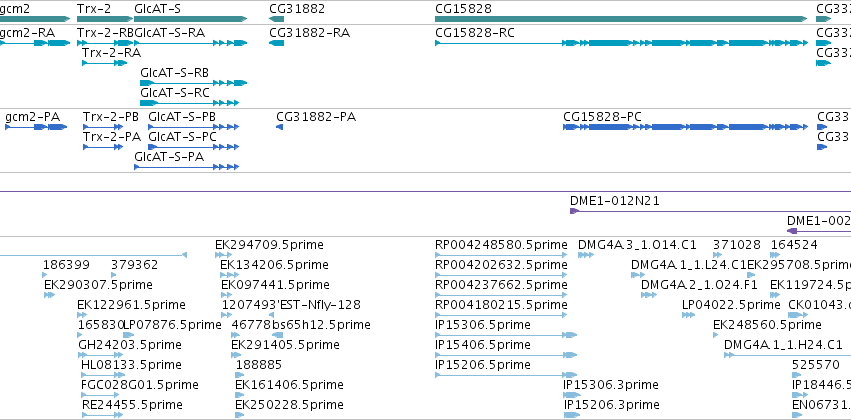Image resolution: width=851 pixels, height=420 pixels.
Task: Open the Trx-2-PA protein label
Action: (112, 137)
